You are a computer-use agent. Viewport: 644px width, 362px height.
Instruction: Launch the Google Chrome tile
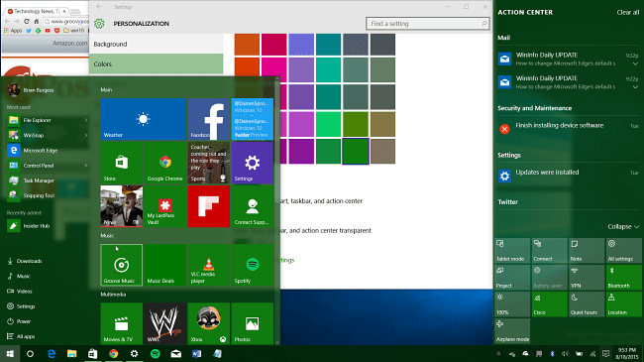click(165, 163)
